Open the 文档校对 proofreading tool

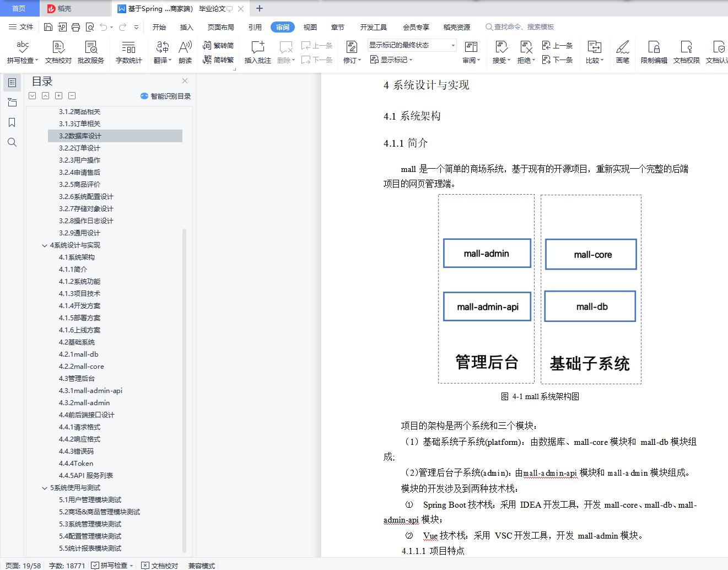point(58,52)
